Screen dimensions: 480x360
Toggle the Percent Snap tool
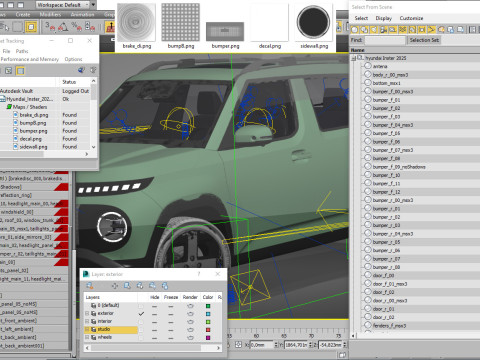tap(77, 26)
